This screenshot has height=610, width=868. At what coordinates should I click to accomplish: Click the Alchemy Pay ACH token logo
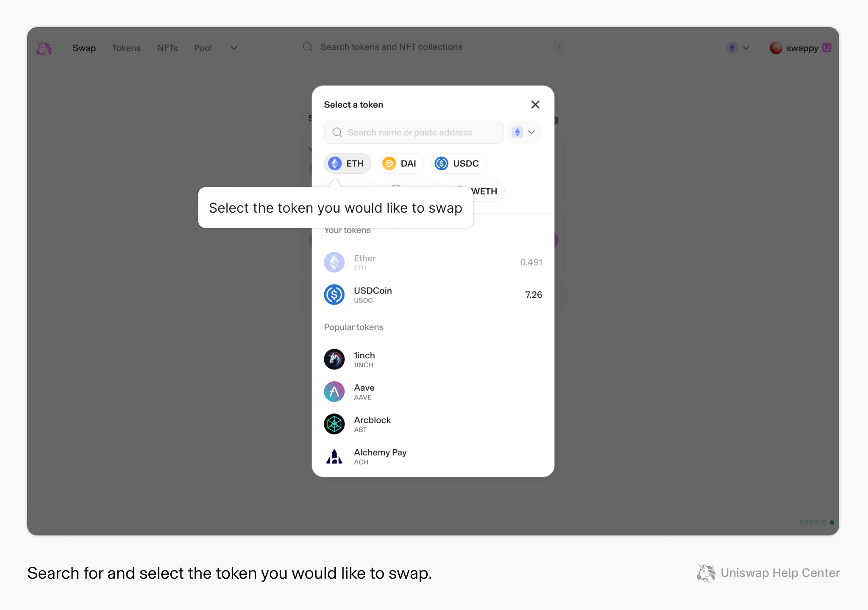click(334, 456)
